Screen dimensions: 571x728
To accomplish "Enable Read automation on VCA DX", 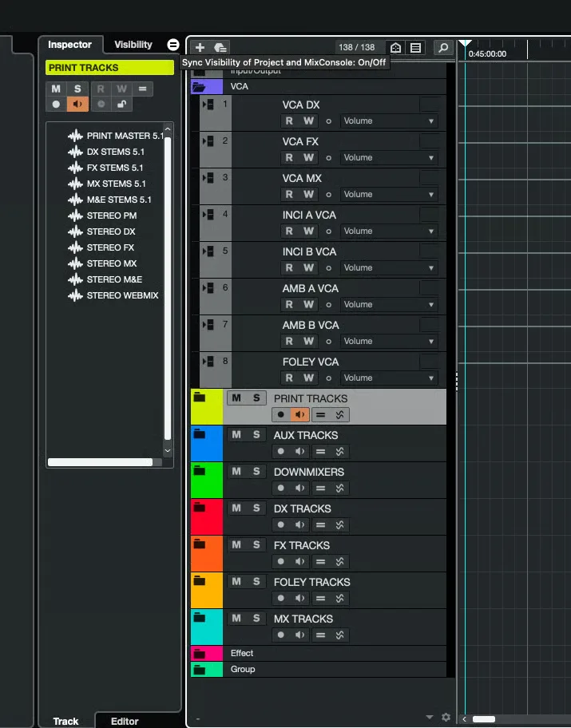I will (x=289, y=121).
